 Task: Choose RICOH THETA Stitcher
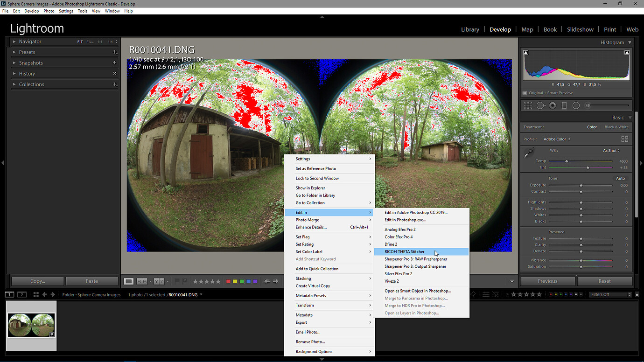click(x=421, y=251)
